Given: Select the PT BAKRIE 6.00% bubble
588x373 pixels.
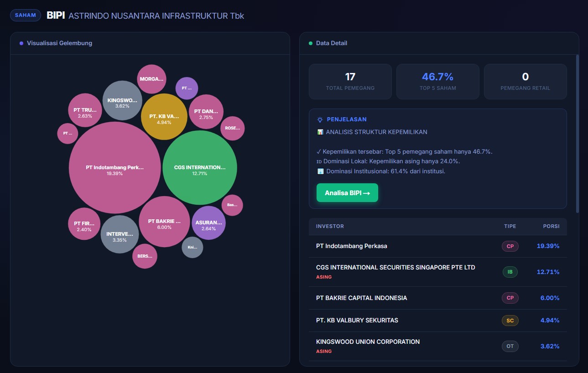Looking at the screenshot, I should pyautogui.click(x=164, y=222).
